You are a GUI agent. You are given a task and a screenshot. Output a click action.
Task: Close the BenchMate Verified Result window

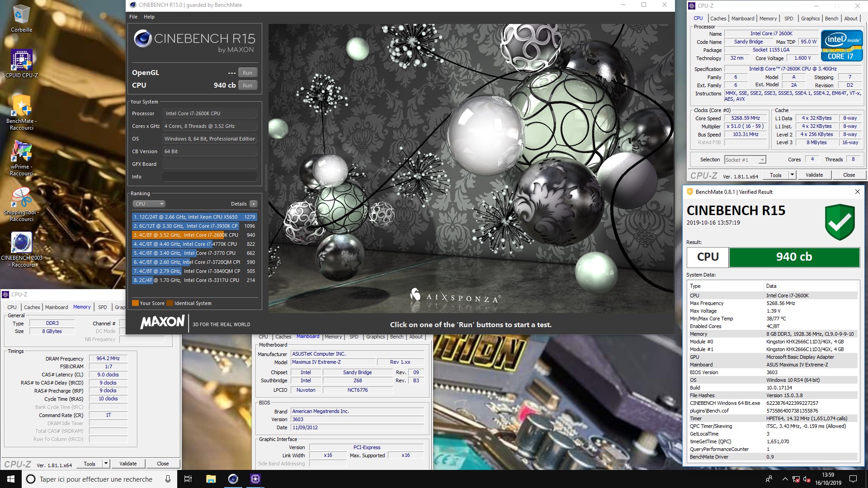pyautogui.click(x=857, y=192)
